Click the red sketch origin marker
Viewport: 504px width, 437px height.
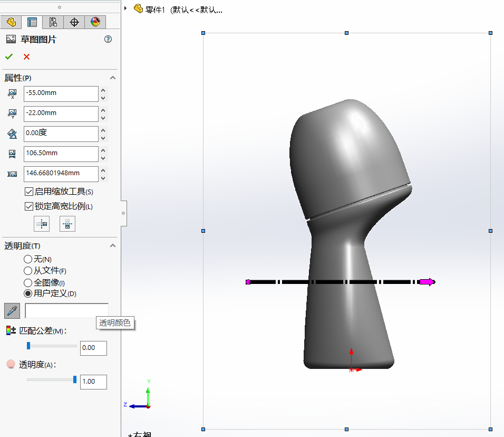coord(351,370)
